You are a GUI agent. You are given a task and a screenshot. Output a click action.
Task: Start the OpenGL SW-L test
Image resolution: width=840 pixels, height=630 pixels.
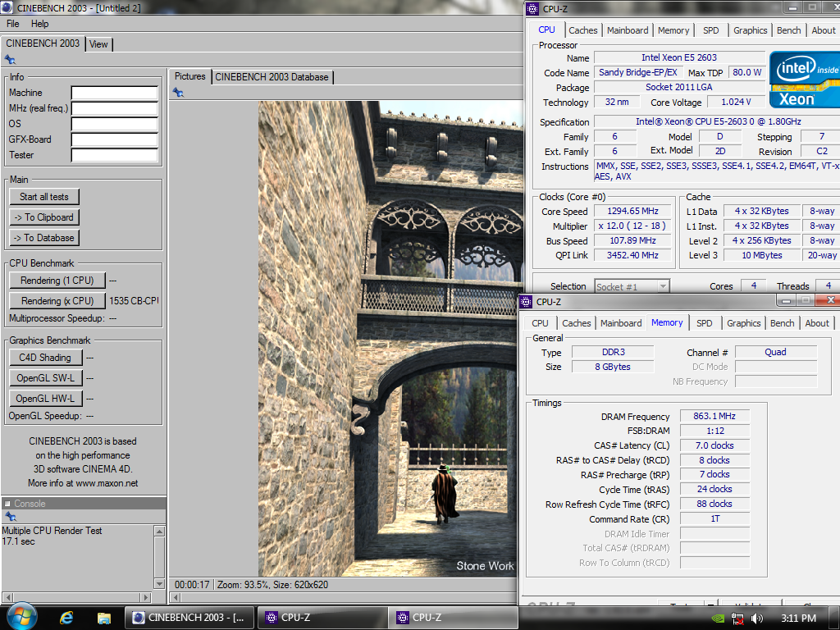pos(46,377)
